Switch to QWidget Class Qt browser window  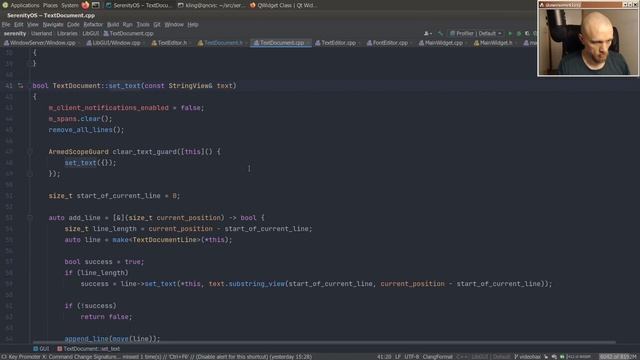(283, 5)
